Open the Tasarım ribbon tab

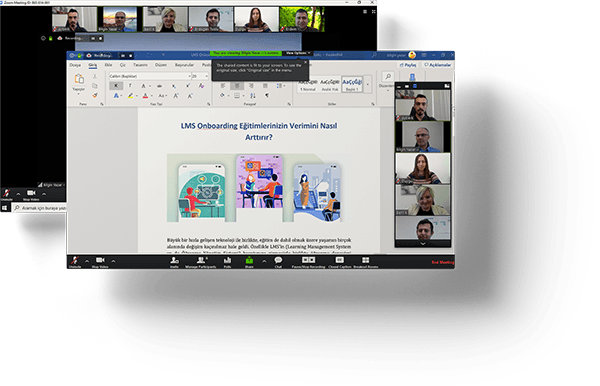coord(140,65)
